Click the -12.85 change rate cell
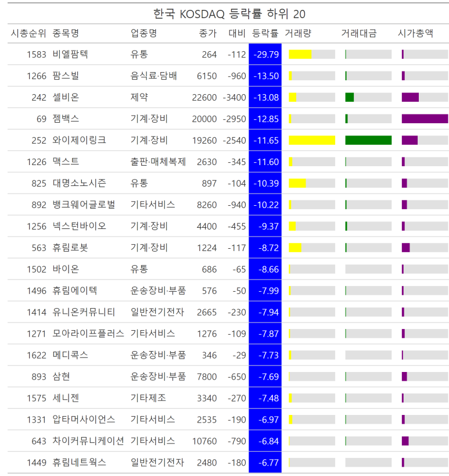 (x=265, y=119)
